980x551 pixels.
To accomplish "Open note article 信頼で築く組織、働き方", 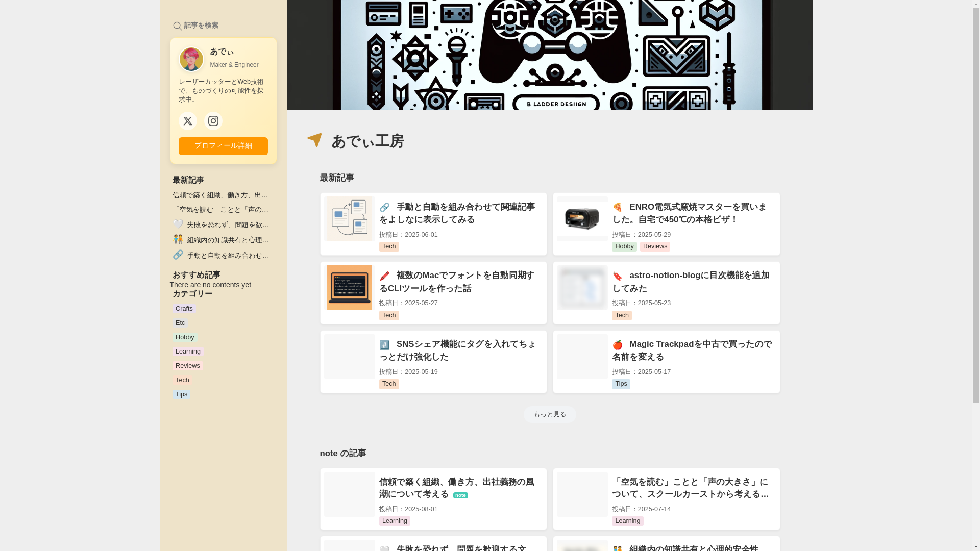I will coord(457,488).
